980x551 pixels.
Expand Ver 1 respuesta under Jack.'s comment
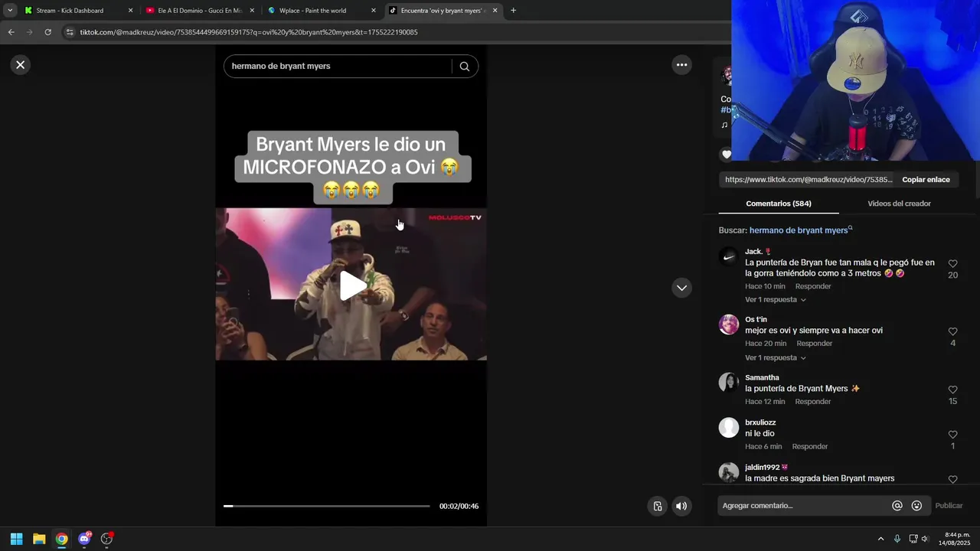(774, 300)
